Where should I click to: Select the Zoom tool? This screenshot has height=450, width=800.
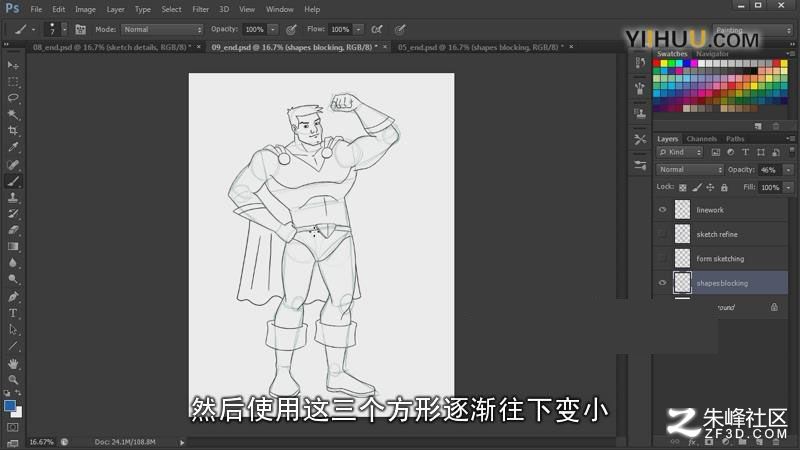[13, 380]
